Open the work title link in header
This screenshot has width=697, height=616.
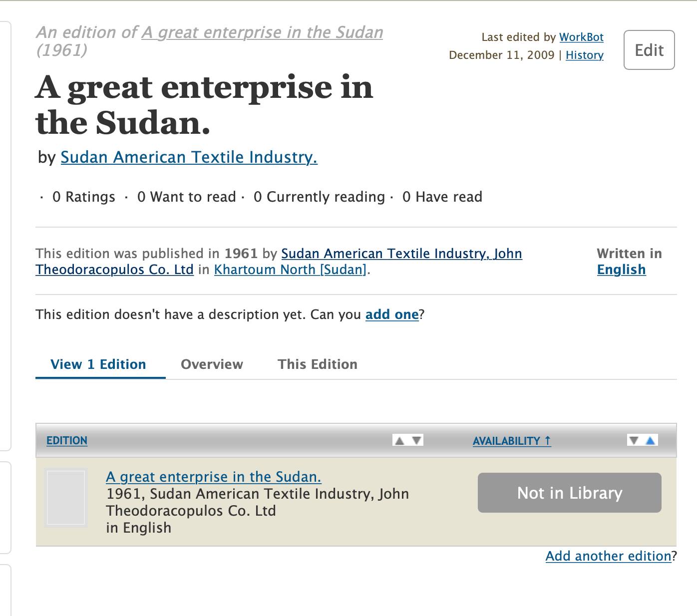click(262, 32)
